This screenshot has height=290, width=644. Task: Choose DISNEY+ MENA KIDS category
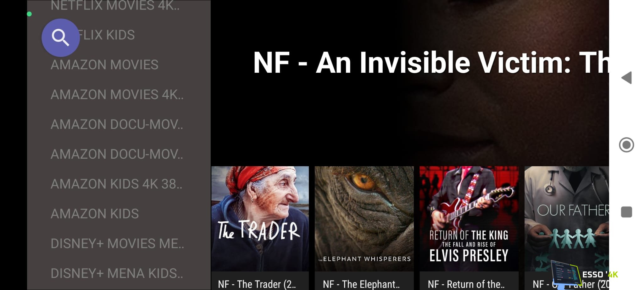pyautogui.click(x=117, y=273)
